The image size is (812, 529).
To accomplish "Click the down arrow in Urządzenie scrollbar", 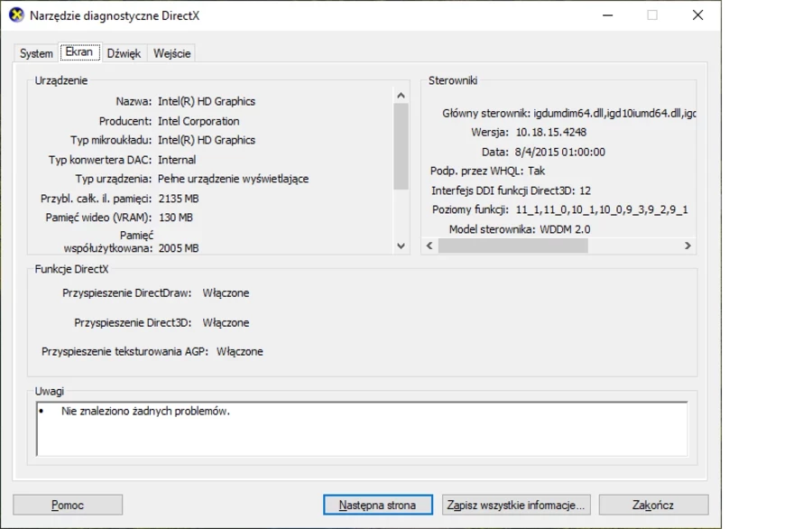I will pyautogui.click(x=401, y=246).
